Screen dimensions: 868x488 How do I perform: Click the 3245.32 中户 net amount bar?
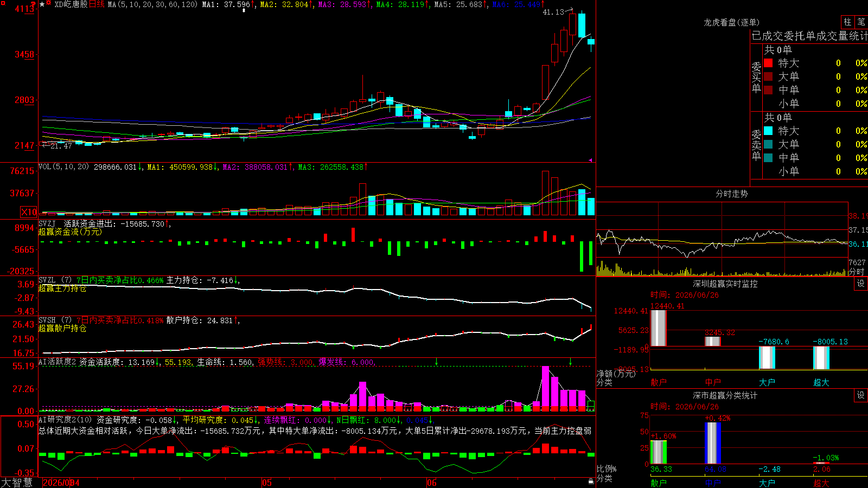(x=713, y=342)
